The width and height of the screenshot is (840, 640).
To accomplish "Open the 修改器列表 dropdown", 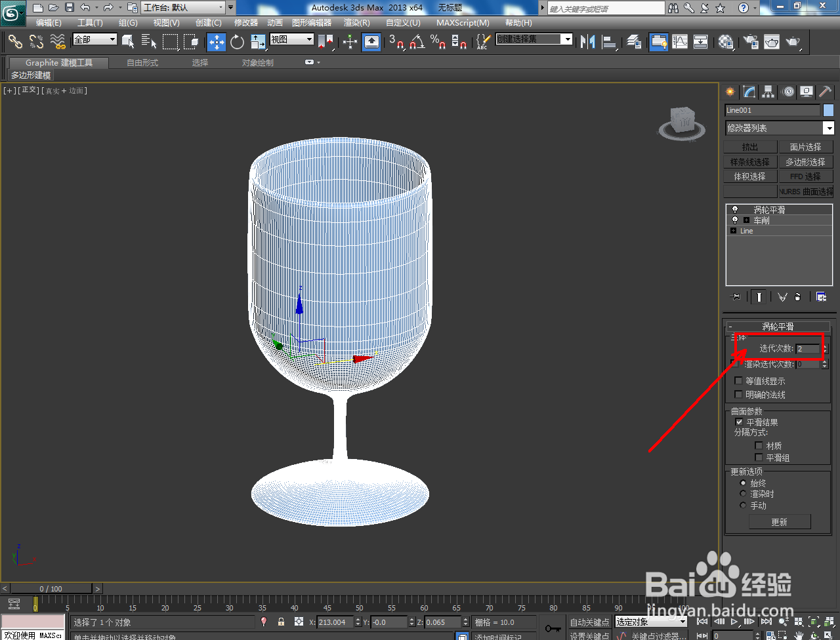I will [780, 128].
